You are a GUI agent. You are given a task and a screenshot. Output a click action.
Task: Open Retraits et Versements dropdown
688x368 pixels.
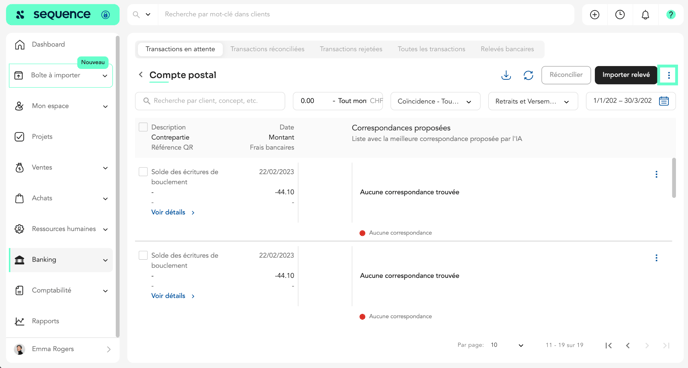point(533,101)
